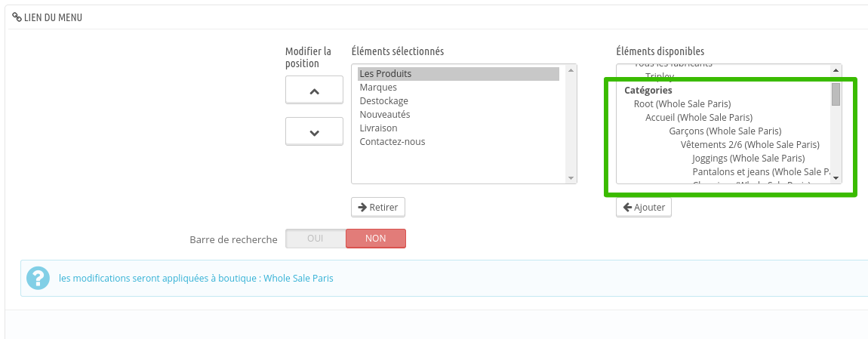
Task: Click the link icon beside LIEN DU MENU
Action: (17, 17)
